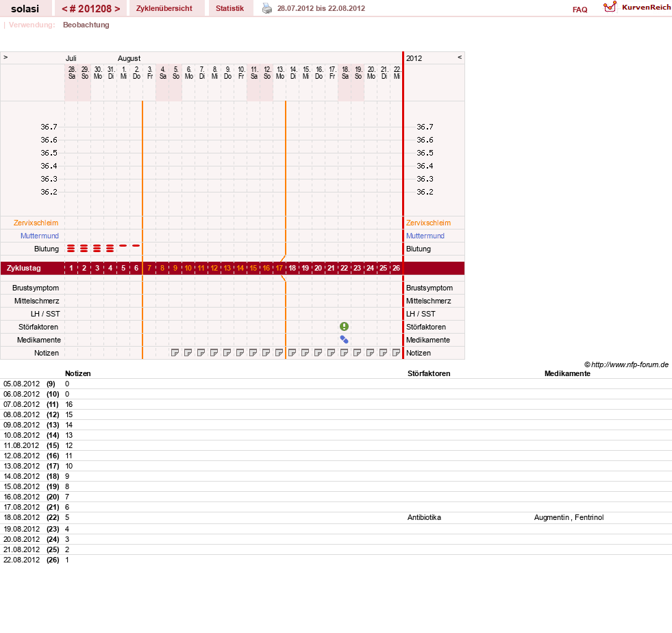Open the note icon for cycle day 11
Image resolution: width=672 pixels, height=633 pixels.
[x=201, y=353]
